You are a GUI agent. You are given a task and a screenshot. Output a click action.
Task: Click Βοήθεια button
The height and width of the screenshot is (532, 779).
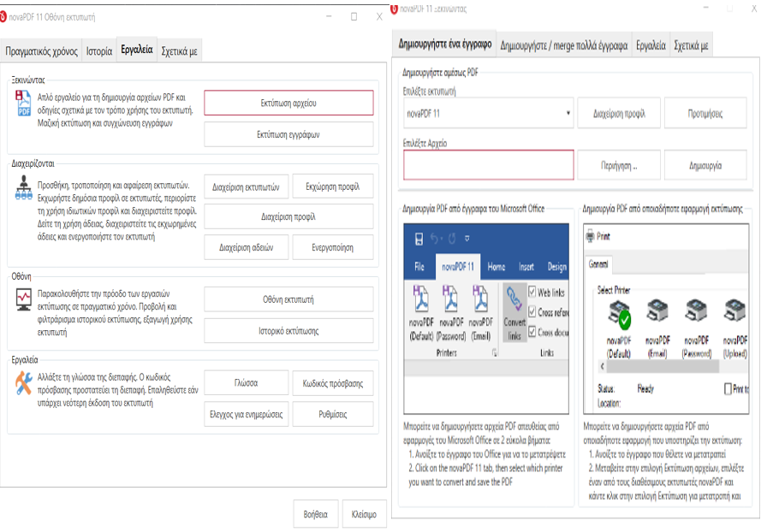316,514
